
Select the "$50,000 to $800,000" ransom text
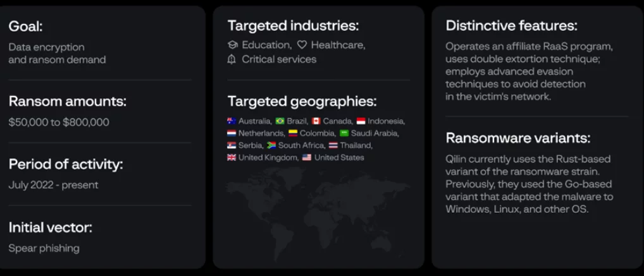(59, 123)
